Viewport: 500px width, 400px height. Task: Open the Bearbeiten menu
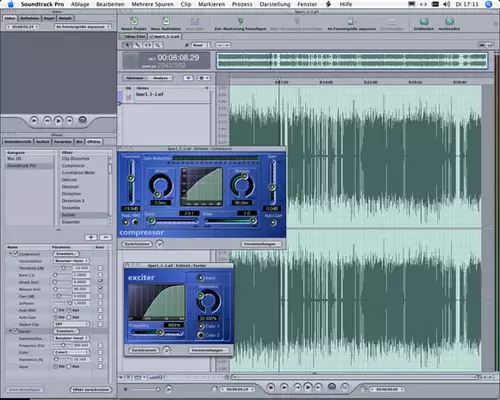click(x=110, y=4)
